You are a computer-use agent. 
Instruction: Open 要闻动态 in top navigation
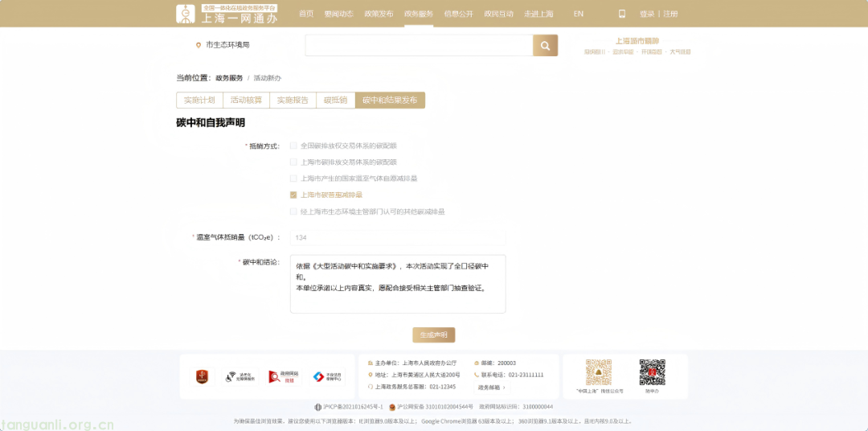(x=339, y=14)
